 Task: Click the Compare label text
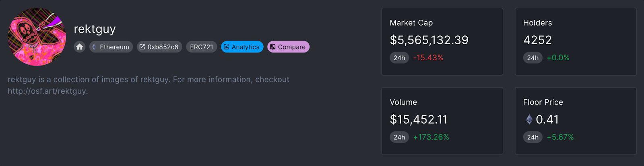[x=291, y=47]
